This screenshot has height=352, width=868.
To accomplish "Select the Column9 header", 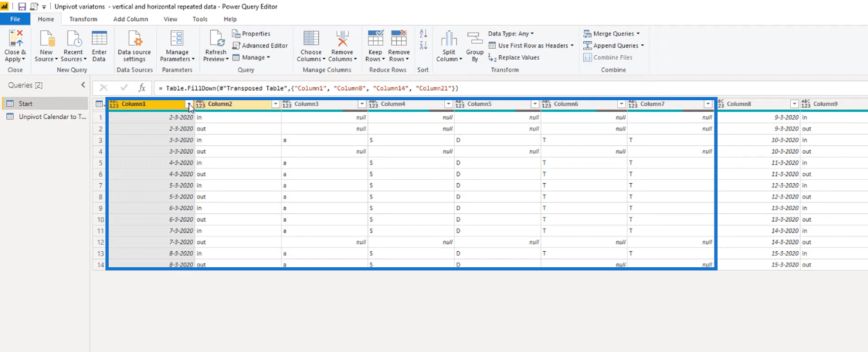I will tap(835, 104).
